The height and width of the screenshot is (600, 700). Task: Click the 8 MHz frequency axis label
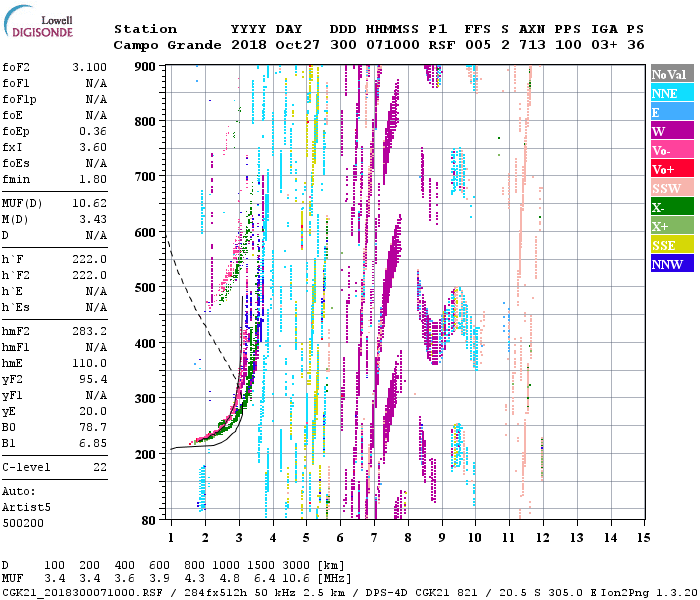(408, 538)
